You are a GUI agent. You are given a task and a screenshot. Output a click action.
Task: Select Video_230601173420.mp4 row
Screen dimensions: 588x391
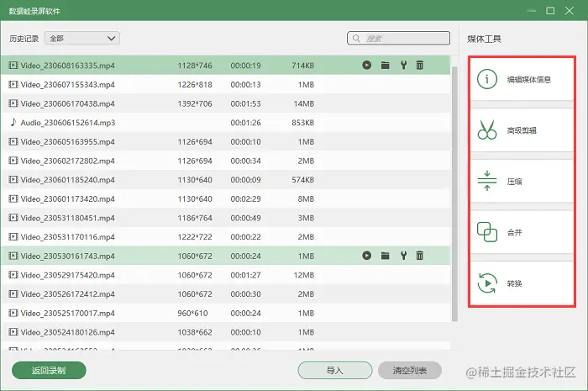click(226, 199)
